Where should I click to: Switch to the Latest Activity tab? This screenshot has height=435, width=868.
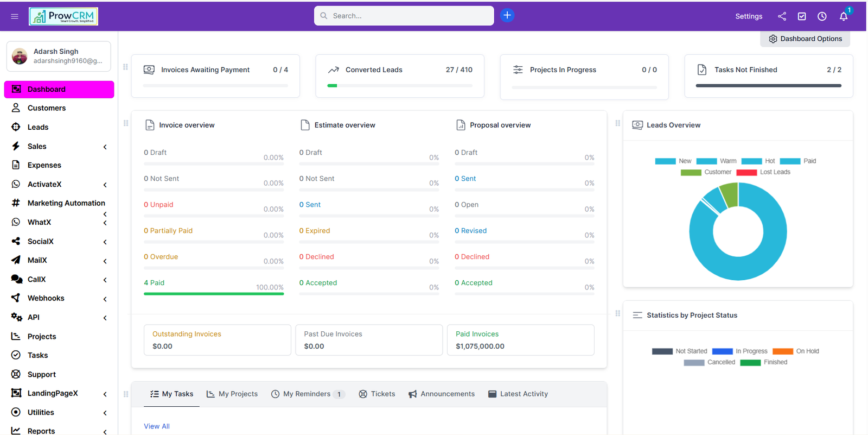(x=518, y=394)
